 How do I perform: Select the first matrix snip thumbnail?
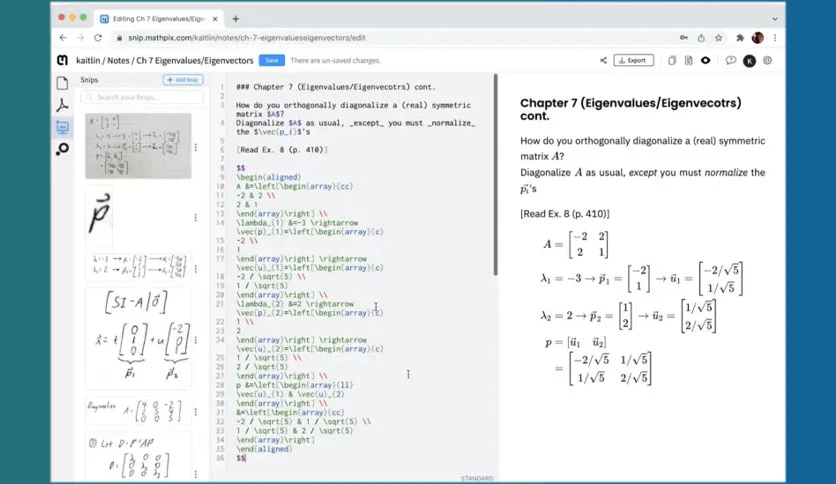[138, 146]
